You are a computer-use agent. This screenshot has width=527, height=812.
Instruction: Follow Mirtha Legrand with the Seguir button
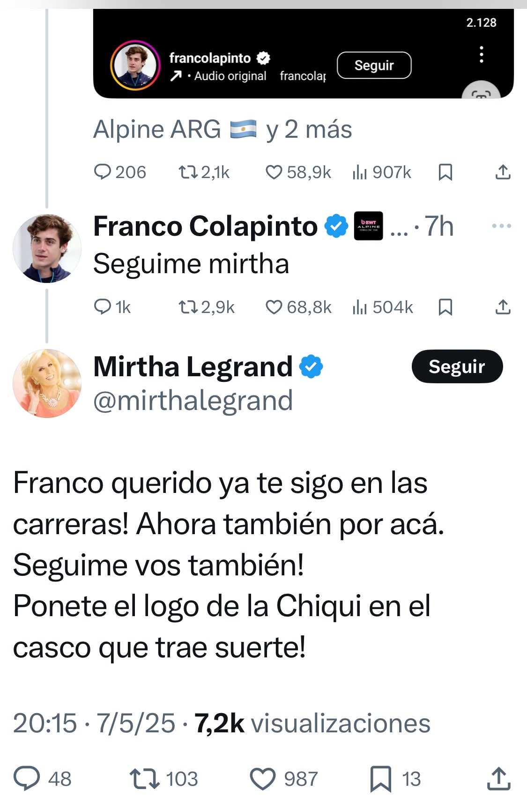457,366
